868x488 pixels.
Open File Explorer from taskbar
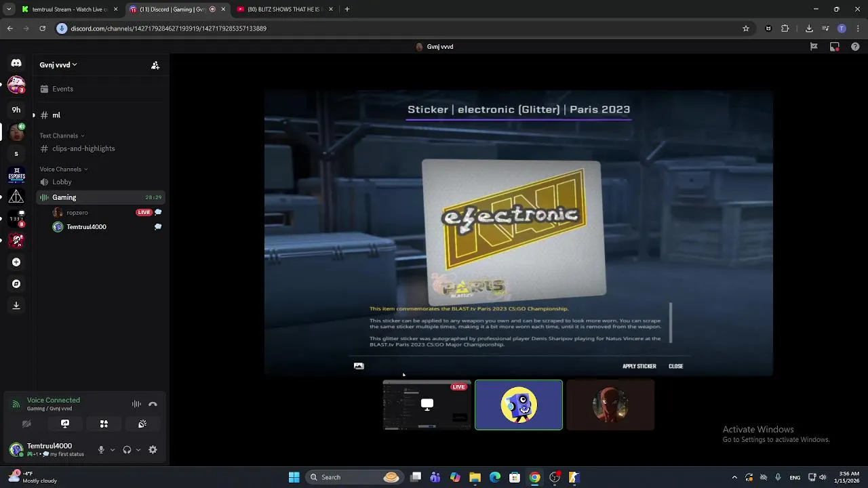[475, 477]
